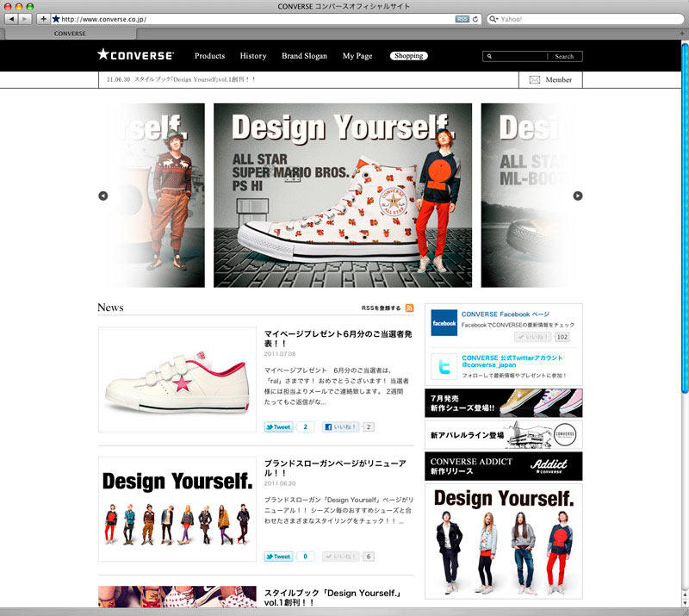Tweet the first news article

(x=278, y=426)
